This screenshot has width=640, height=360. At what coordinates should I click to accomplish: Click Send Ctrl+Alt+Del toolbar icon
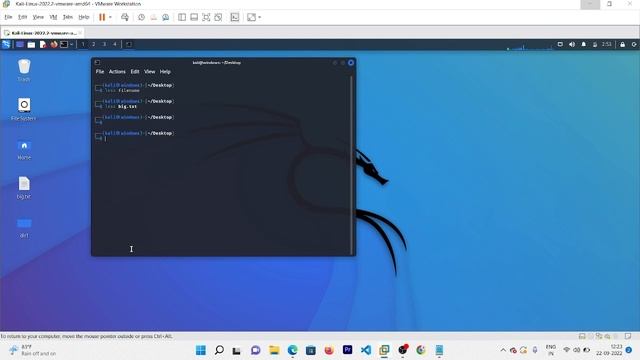tap(125, 17)
